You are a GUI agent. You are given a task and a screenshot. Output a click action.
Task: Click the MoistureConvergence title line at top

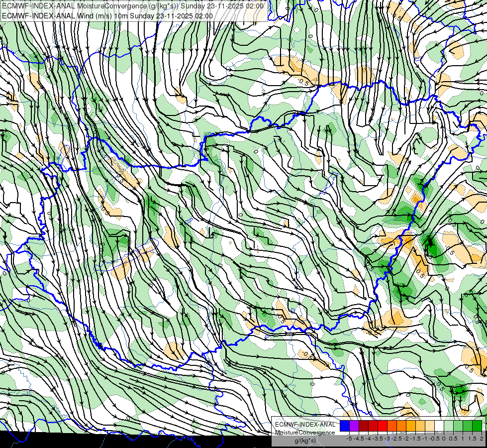[x=133, y=6]
